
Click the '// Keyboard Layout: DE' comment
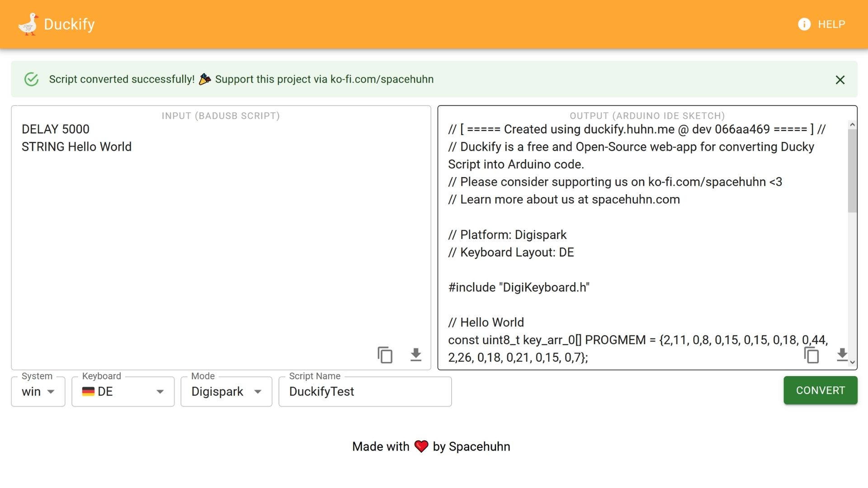tap(511, 253)
